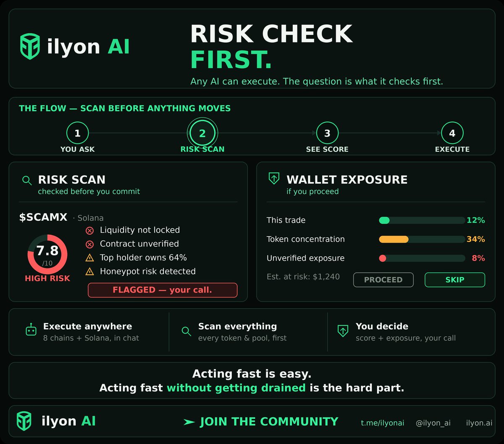The width and height of the screenshot is (504, 444).
Task: Click the FLAGGED — your call banner
Action: (x=163, y=290)
